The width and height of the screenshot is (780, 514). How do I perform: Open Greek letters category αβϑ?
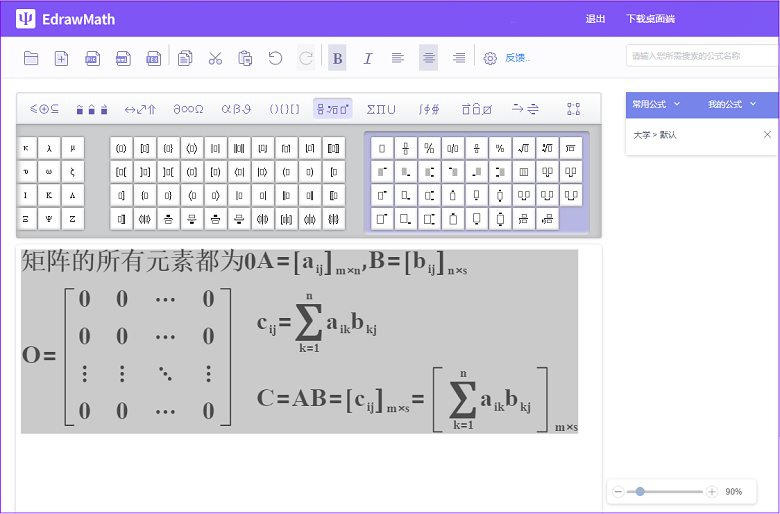tap(236, 108)
